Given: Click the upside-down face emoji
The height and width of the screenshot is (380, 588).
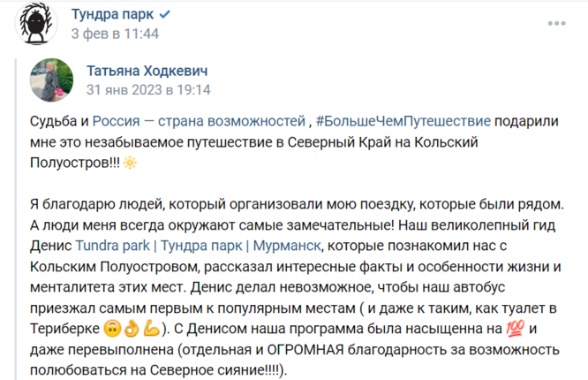Looking at the screenshot, I should (x=112, y=329).
